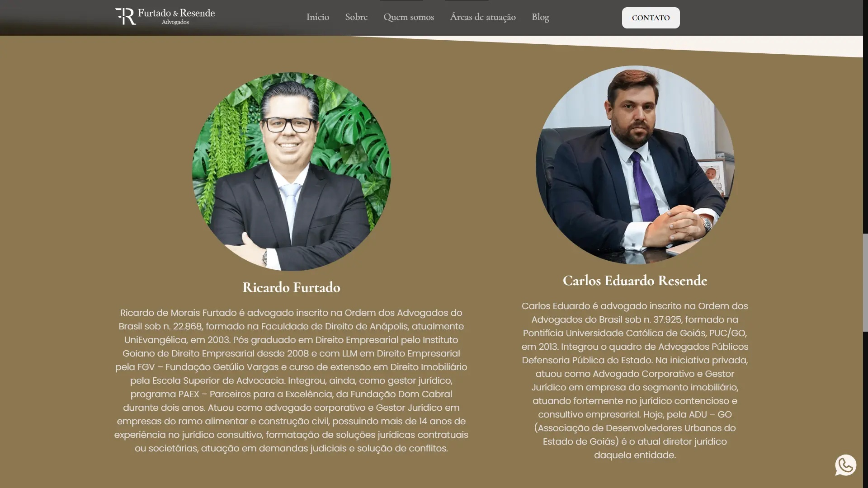Click Ricardo Furtado's profile photo
Screen dimensions: 868x488
(x=292, y=172)
